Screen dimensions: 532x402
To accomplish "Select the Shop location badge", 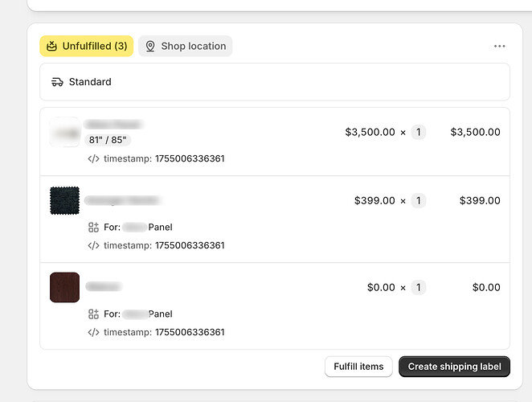I will 186,46.
